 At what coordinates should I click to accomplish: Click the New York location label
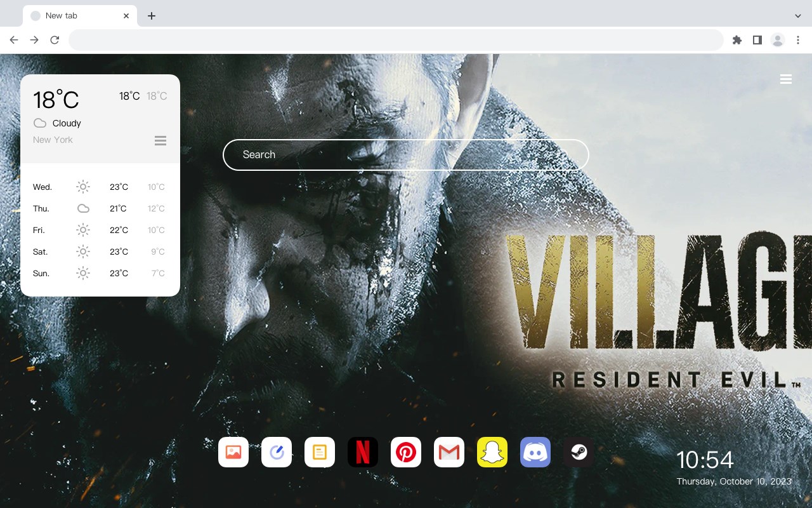click(53, 140)
